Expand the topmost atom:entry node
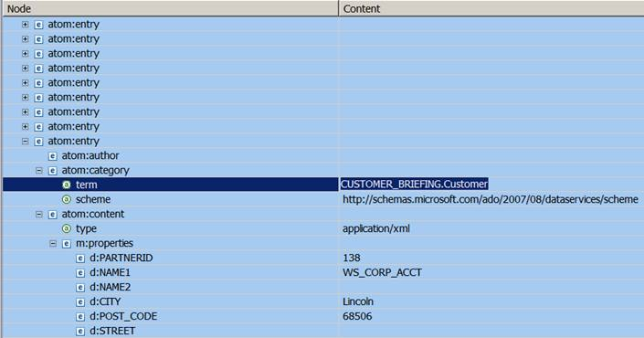644x338 pixels. (x=25, y=25)
